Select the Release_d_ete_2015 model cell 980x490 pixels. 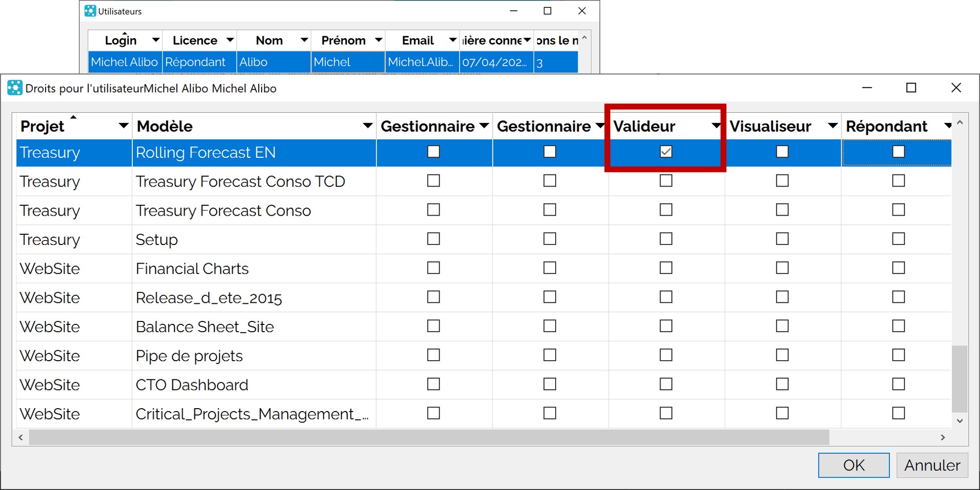[254, 298]
